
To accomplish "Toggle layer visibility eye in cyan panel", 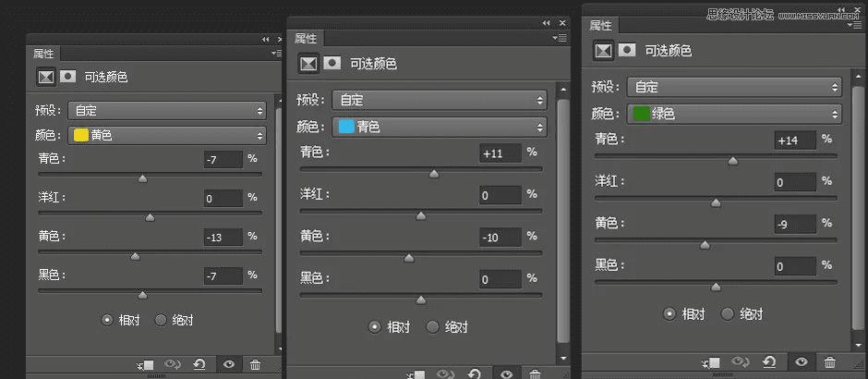I will (x=507, y=374).
